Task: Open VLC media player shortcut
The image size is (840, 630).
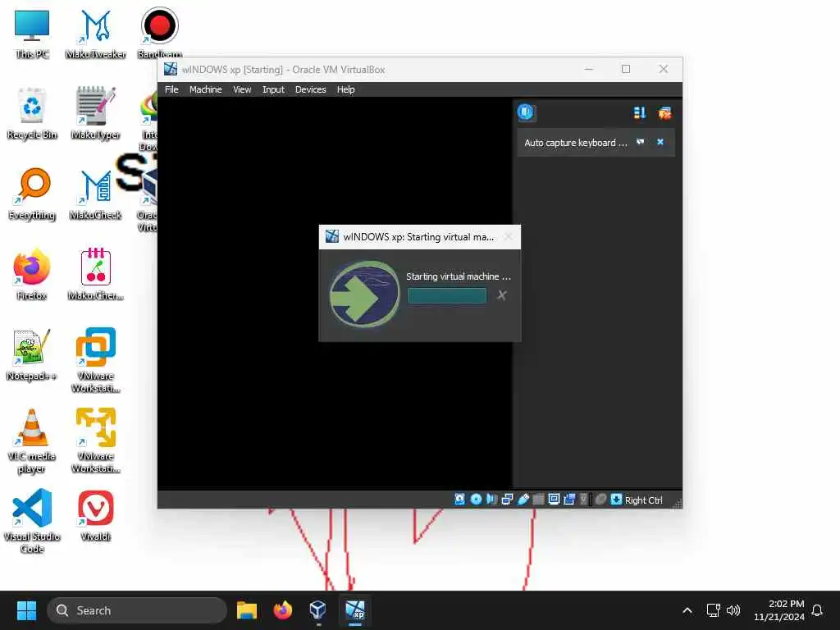Action: point(32,441)
